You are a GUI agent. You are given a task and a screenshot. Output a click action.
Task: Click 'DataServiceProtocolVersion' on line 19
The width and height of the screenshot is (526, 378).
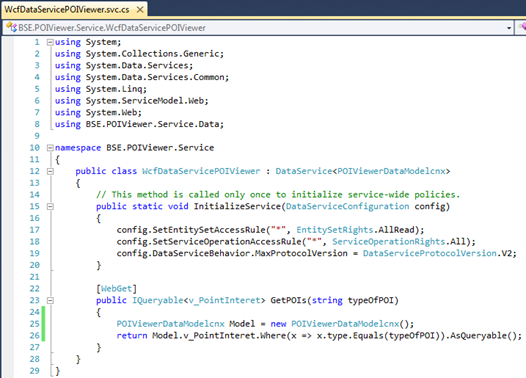430,253
